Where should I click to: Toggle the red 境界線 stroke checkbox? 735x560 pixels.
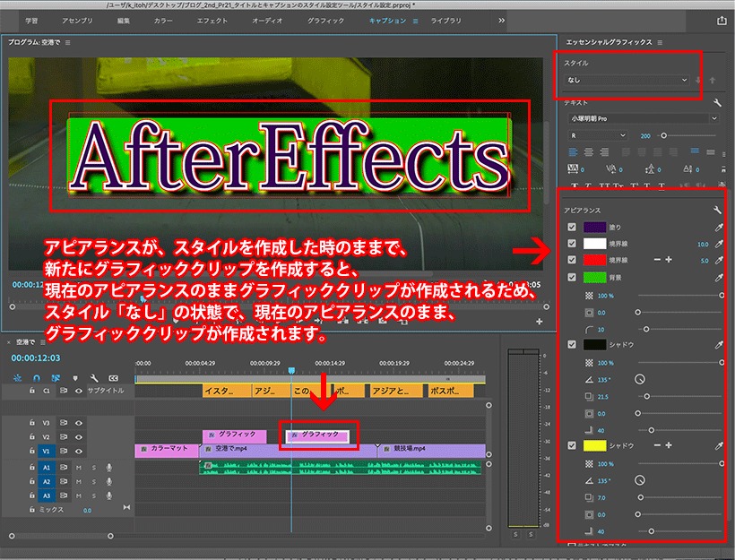(x=571, y=260)
